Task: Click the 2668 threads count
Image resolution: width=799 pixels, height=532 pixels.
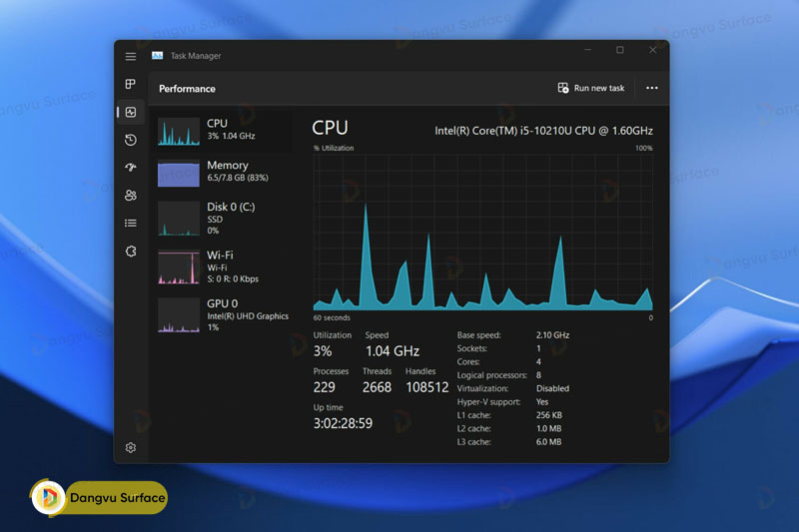Action: pos(377,387)
